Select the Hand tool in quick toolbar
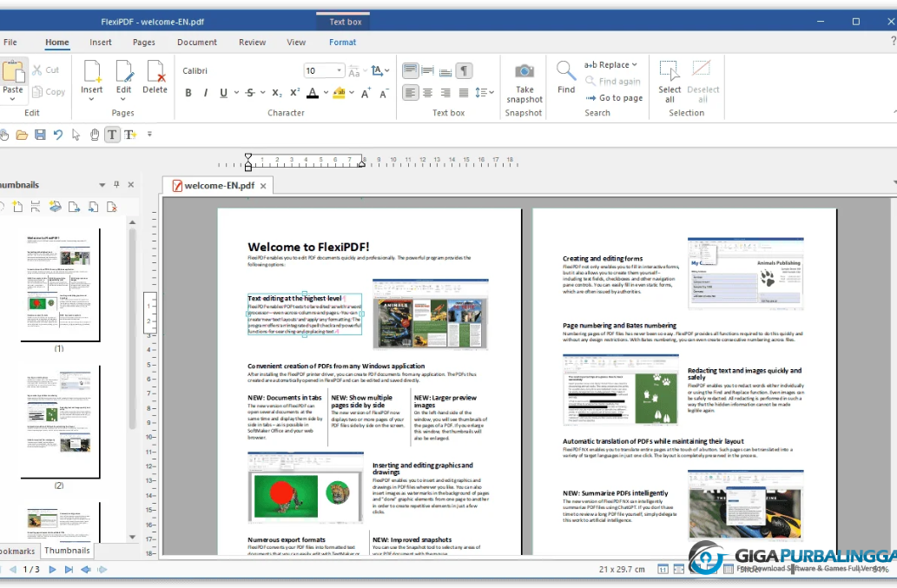Image resolution: width=897 pixels, height=588 pixels. [x=95, y=135]
